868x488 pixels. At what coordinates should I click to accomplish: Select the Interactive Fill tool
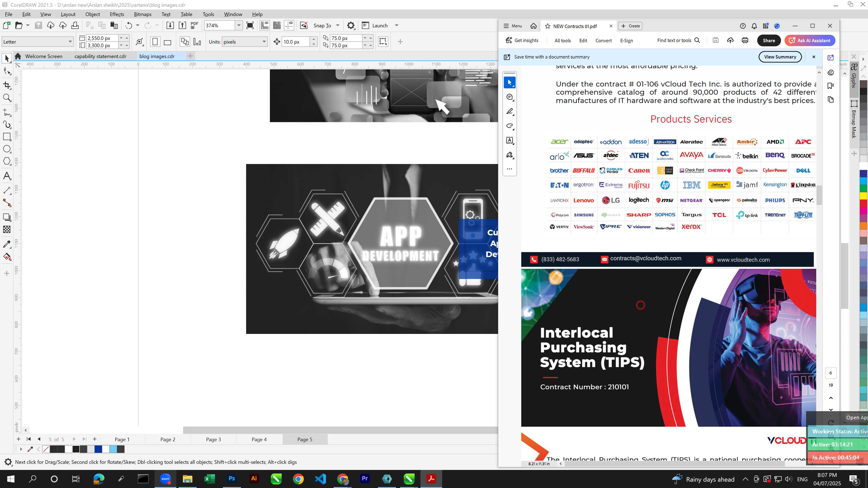(7, 257)
